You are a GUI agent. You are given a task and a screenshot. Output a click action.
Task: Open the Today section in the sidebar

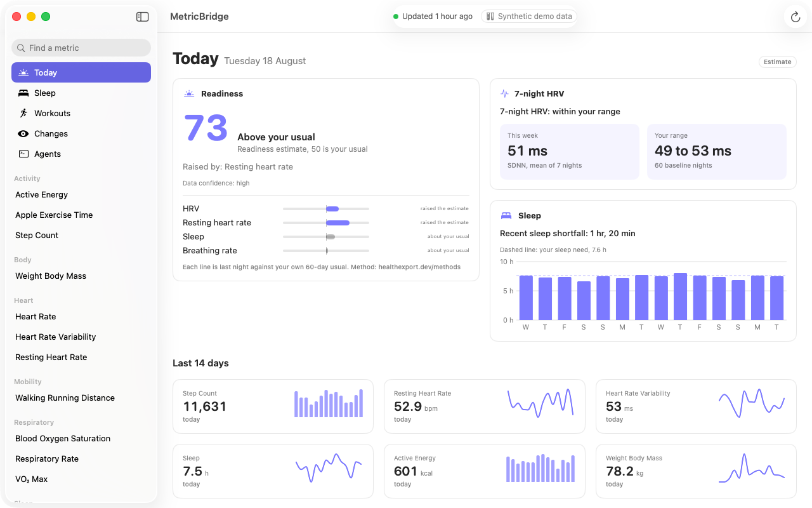pos(81,72)
